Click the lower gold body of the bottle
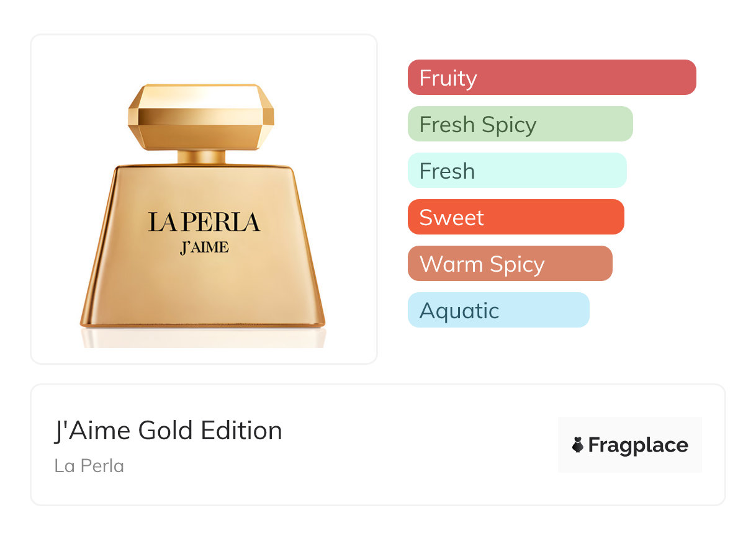Image resolution: width=756 pixels, height=536 pixels. 203,292
